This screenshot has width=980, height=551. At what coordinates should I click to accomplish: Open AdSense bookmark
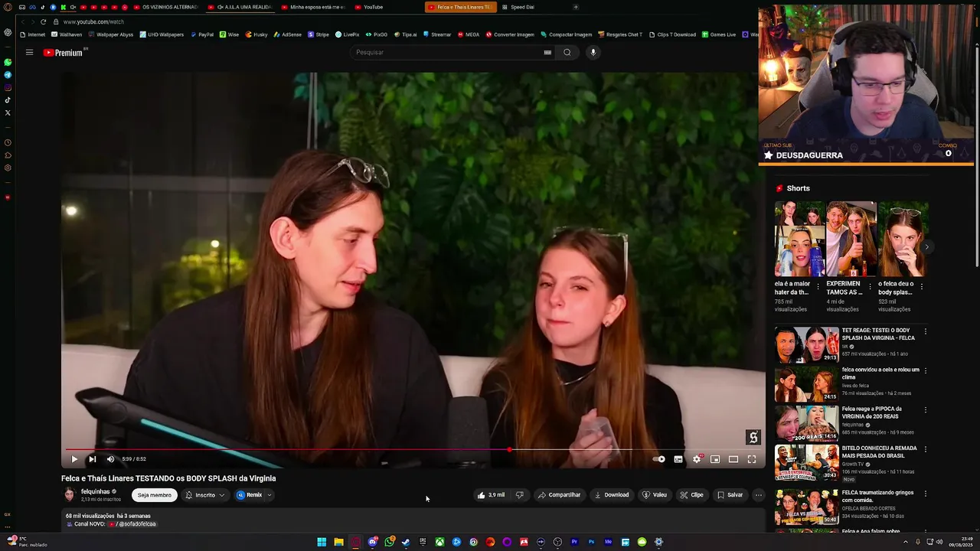(x=287, y=34)
